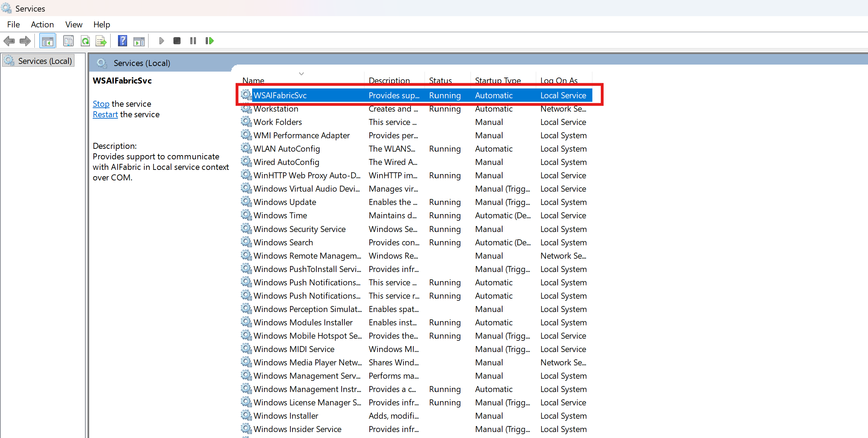Click the gear icon beside Wired AutoConfig
This screenshot has width=868, height=438.
tap(246, 162)
